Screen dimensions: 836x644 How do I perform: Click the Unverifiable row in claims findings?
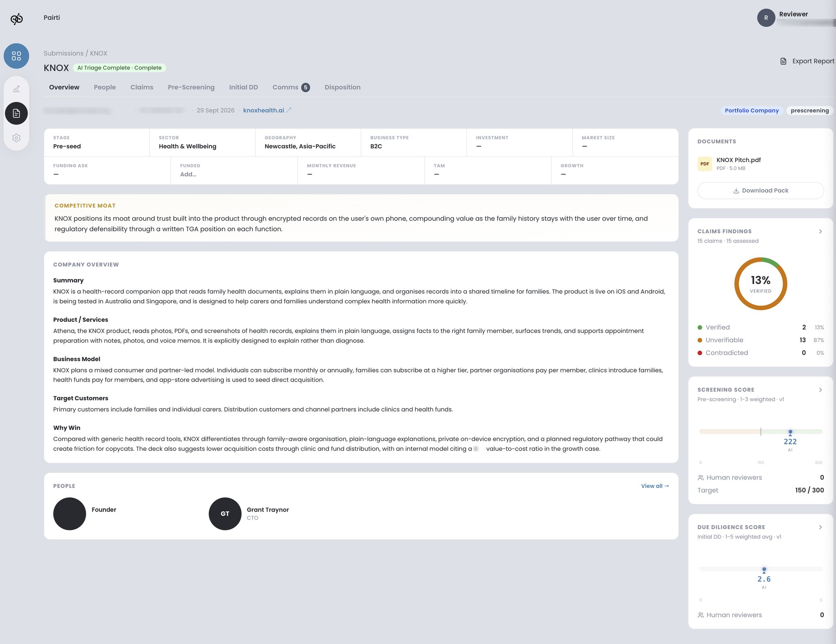tap(760, 340)
